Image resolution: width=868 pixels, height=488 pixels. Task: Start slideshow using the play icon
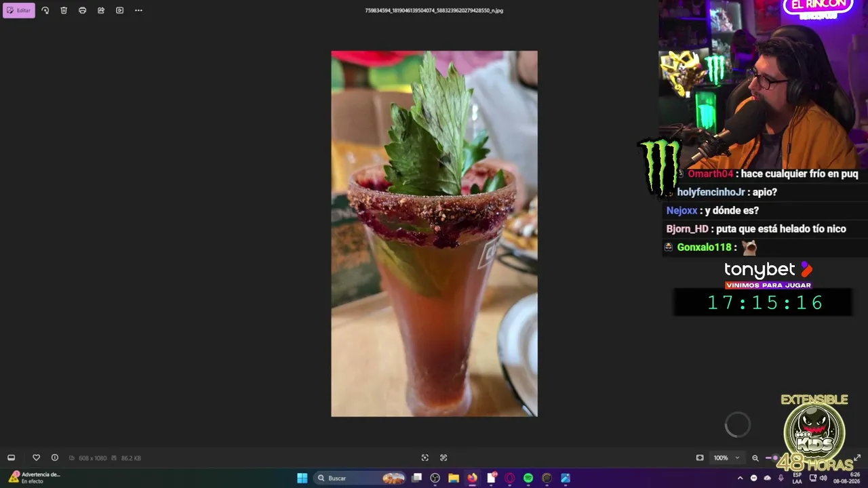tap(119, 10)
